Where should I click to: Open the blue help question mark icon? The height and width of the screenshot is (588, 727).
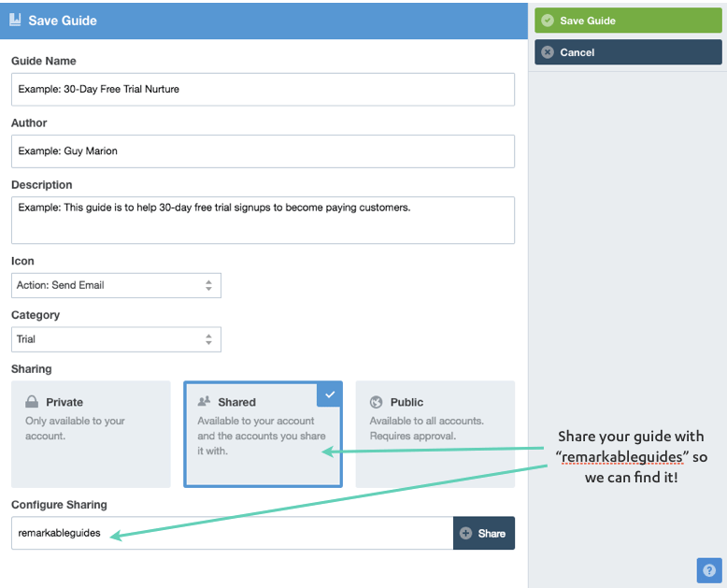pos(709,570)
